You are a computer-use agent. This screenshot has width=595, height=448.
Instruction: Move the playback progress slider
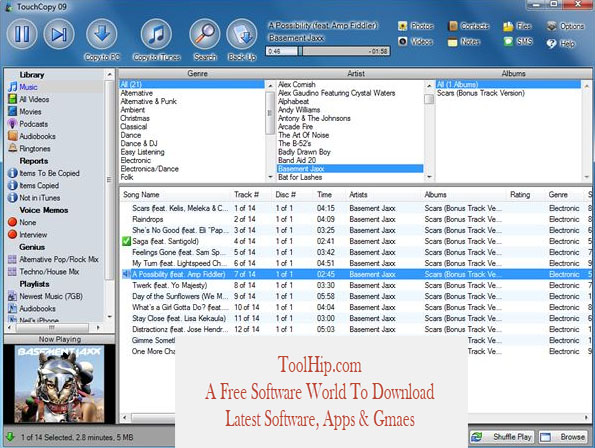300,51
